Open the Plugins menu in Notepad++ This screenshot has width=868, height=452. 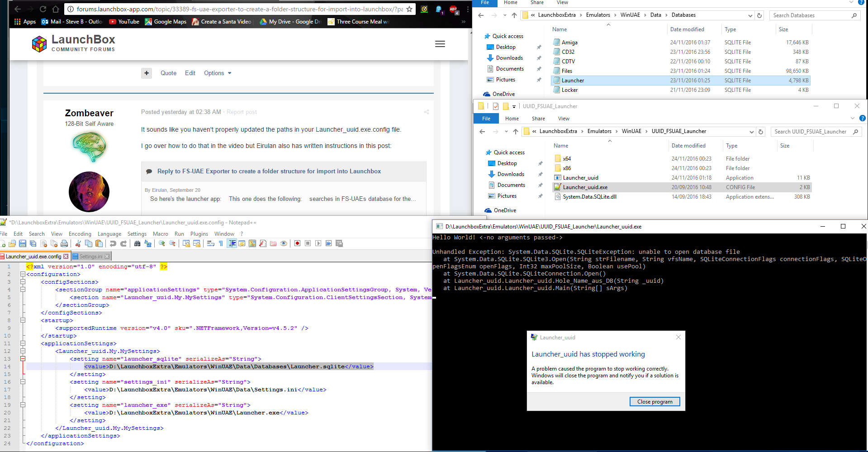199,234
